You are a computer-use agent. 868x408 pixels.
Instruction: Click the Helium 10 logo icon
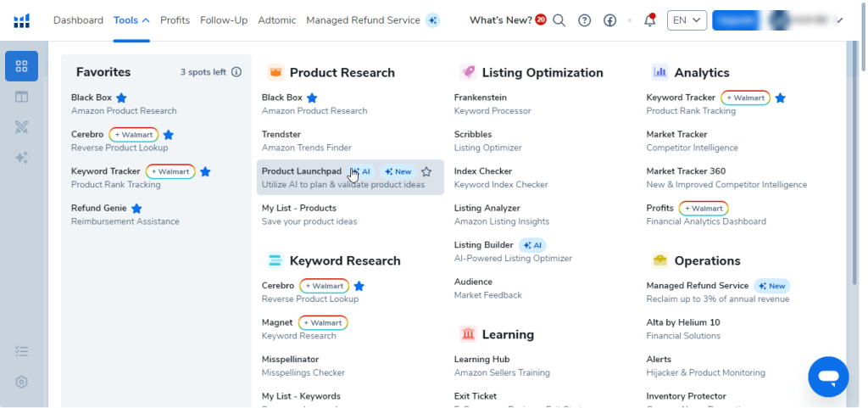21,20
